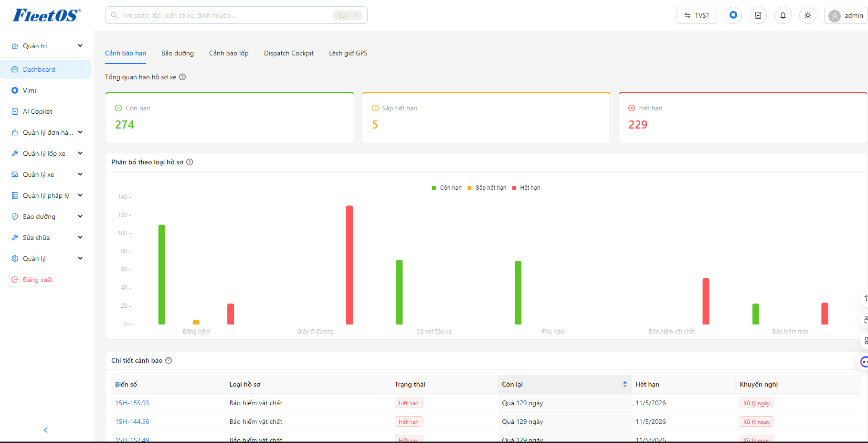Open AI Copilot from the sidebar
The height and width of the screenshot is (443, 868).
click(x=46, y=111)
